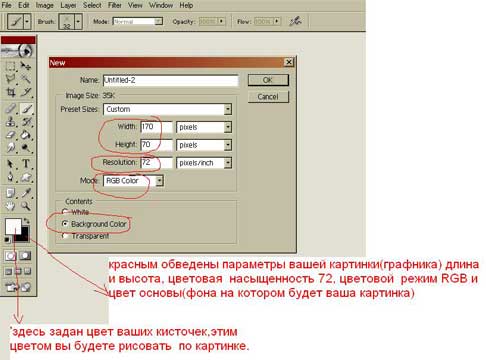Open the Width units pixels dropdown
This screenshot has height=360, width=486.
[204, 127]
